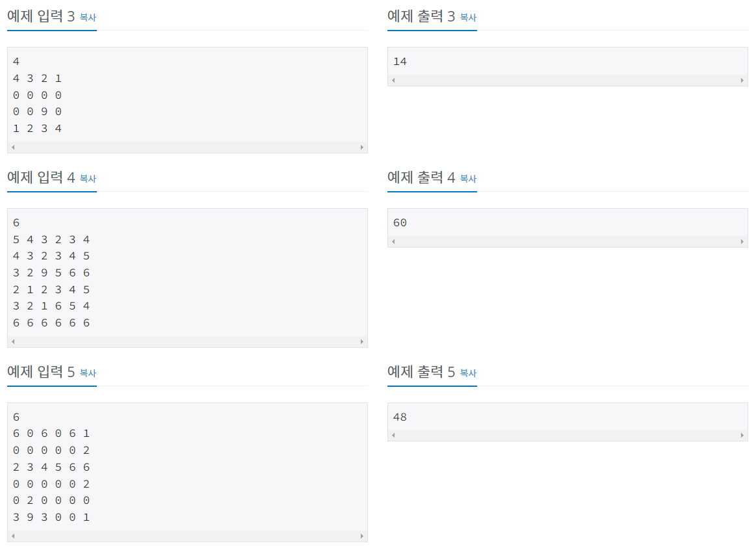
Task: Click the right scroll arrow under 예제 입력 3
Action: click(362, 147)
